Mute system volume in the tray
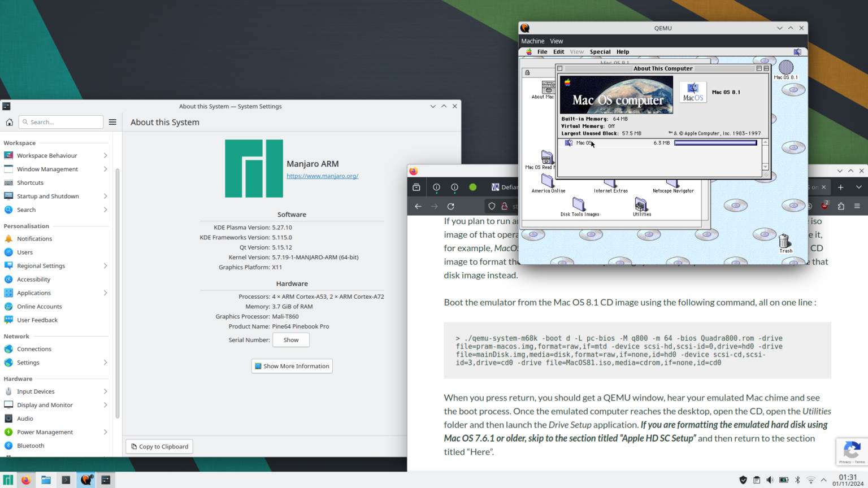Viewport: 868px width, 488px height. [770, 480]
